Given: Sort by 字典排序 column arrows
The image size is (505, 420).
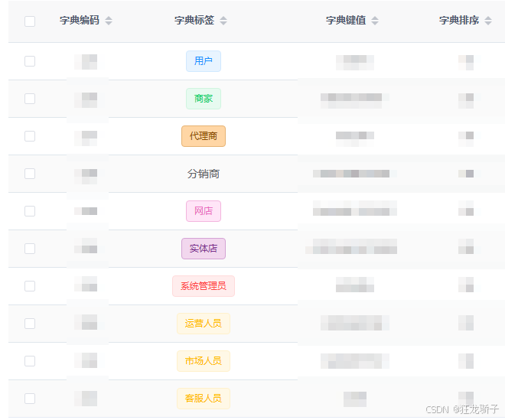Looking at the screenshot, I should pyautogui.click(x=488, y=21).
